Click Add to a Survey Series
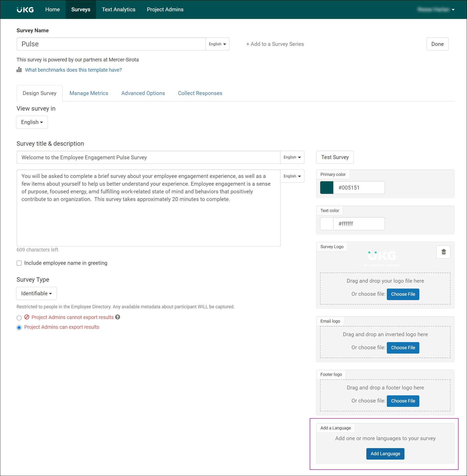 275,44
